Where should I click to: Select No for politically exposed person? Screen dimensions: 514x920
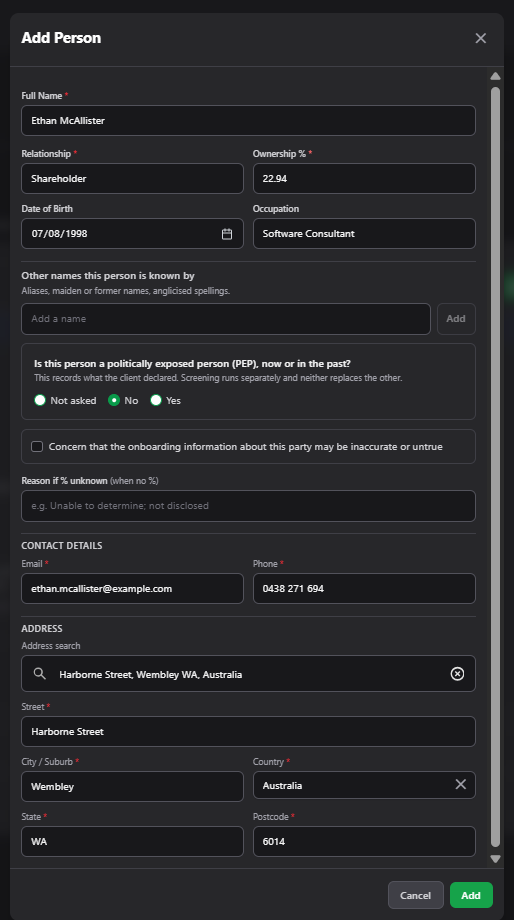point(114,400)
